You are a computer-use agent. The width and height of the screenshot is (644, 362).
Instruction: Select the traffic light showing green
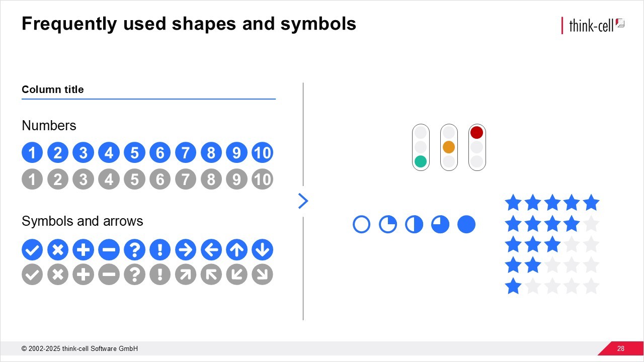(421, 147)
